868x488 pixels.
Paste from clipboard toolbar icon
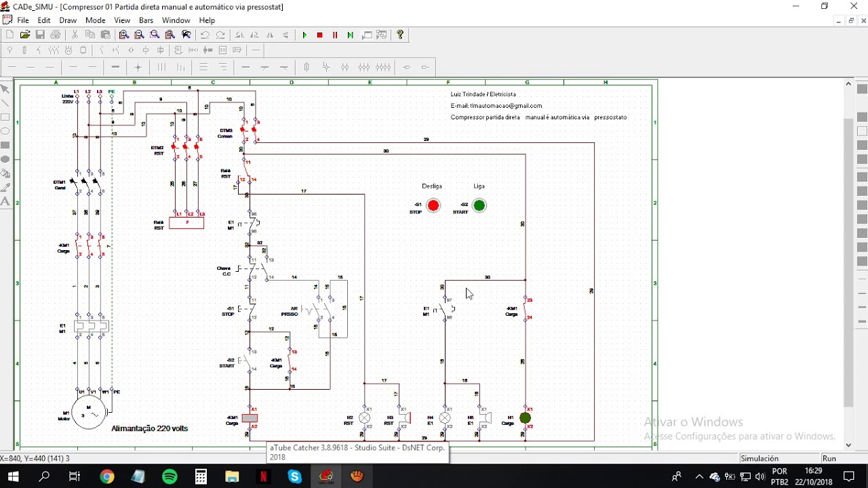coord(106,35)
